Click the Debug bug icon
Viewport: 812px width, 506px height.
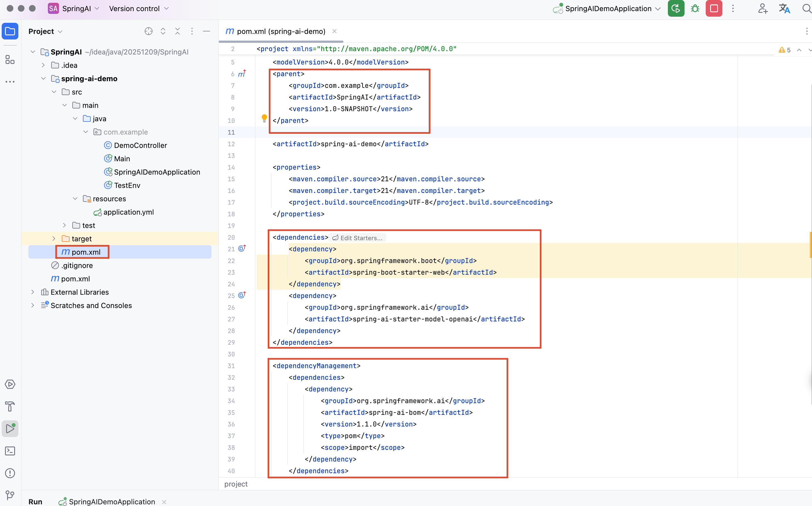[x=695, y=9]
